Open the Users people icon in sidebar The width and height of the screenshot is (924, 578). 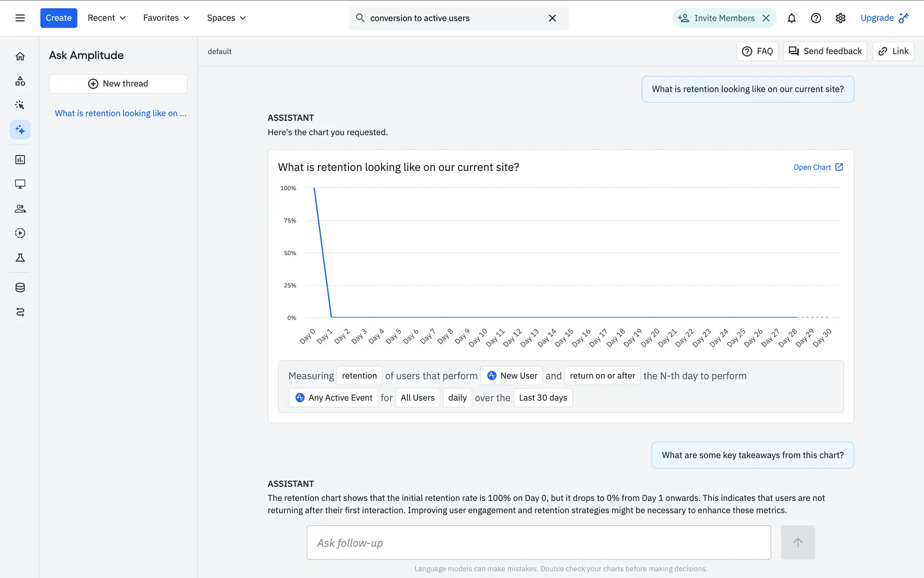tap(20, 209)
